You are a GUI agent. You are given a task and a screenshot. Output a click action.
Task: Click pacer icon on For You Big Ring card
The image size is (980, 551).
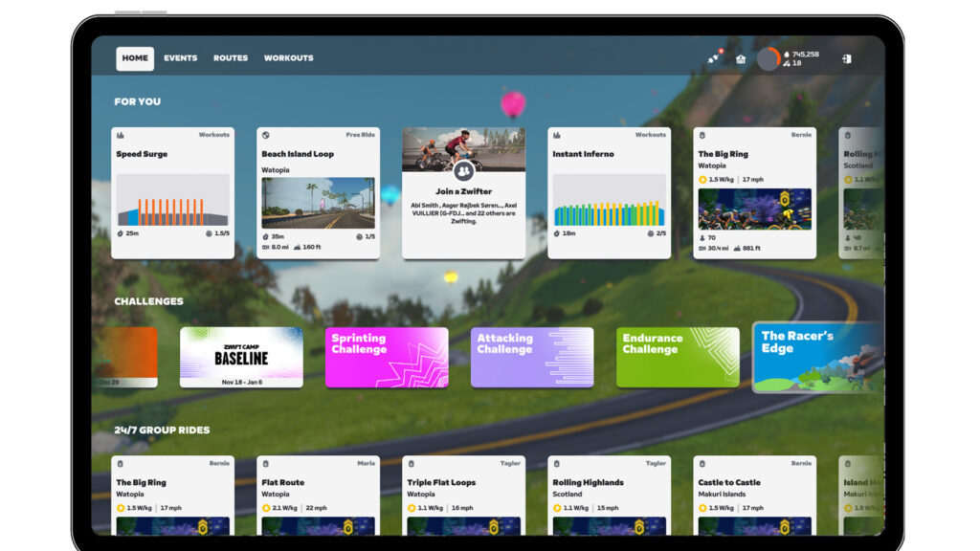pos(702,135)
